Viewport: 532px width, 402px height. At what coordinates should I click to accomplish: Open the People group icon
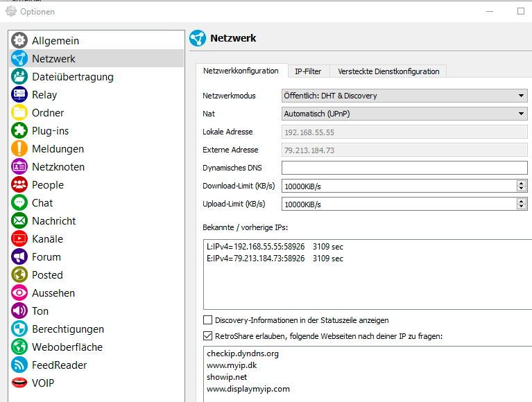19,184
